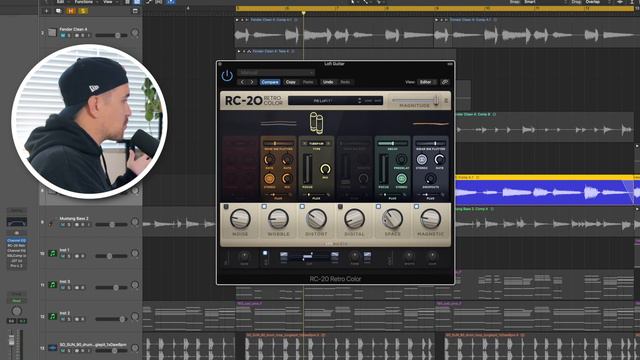Open the Editor view dropdown
640x360 pixels.
(427, 82)
